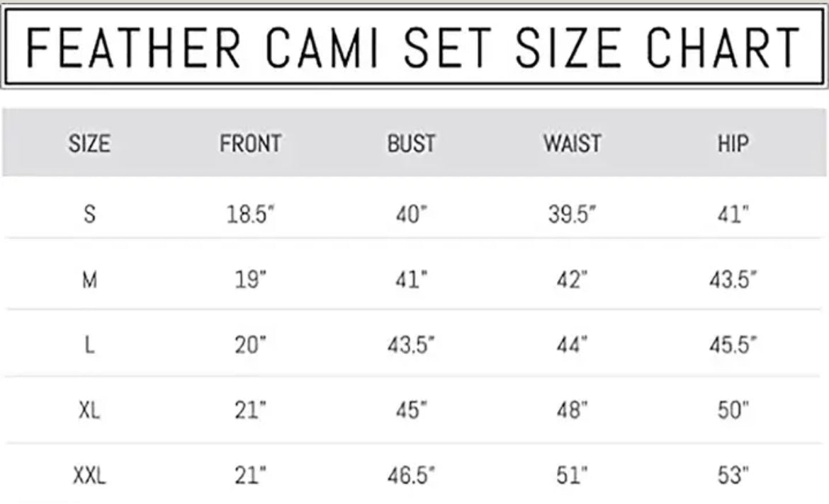Select the 45.5" hip value for size L
The image size is (829, 504).
coord(733,345)
